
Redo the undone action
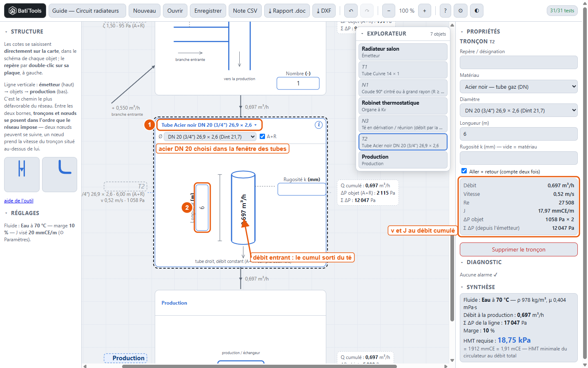[x=367, y=11]
